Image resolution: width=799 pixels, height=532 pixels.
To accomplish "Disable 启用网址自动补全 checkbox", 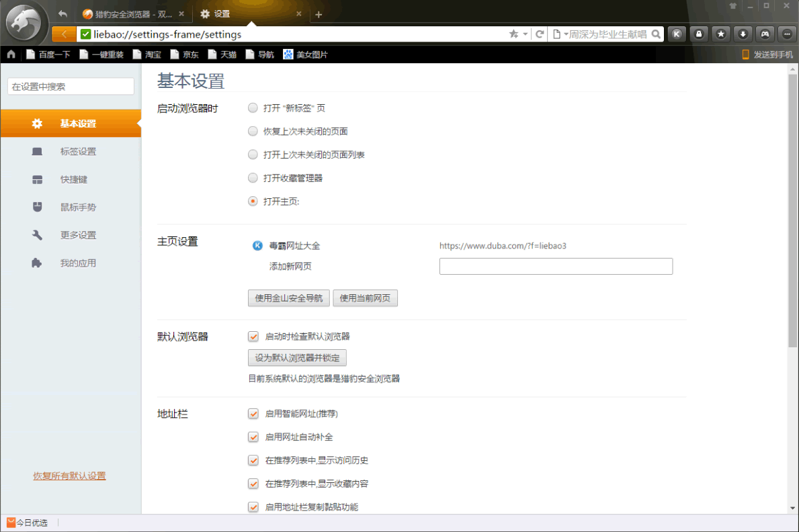I will click(x=253, y=437).
